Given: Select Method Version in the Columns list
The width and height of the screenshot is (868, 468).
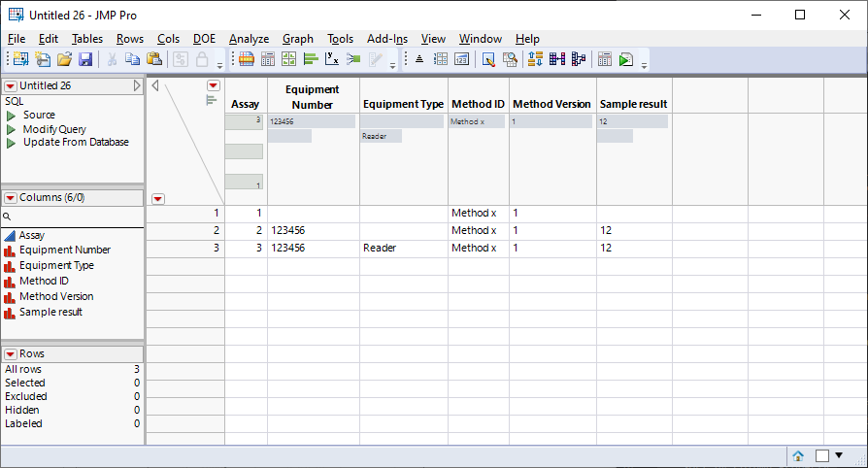Looking at the screenshot, I should coord(56,297).
